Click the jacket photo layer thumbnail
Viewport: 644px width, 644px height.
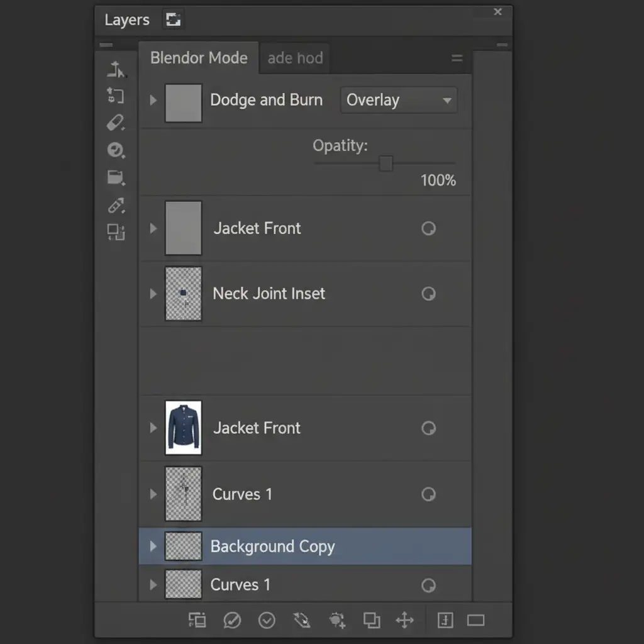(x=183, y=428)
